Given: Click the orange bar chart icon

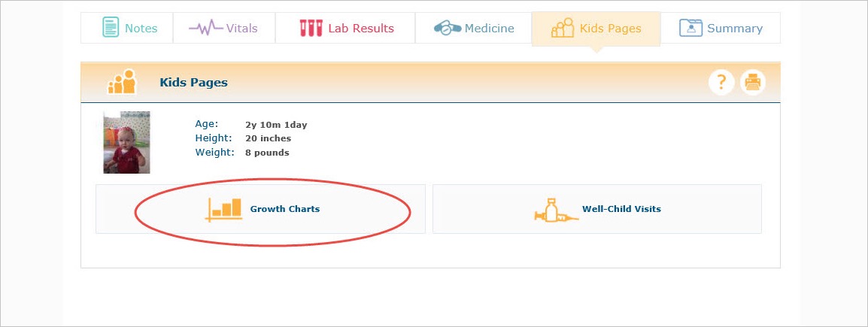Looking at the screenshot, I should (223, 209).
